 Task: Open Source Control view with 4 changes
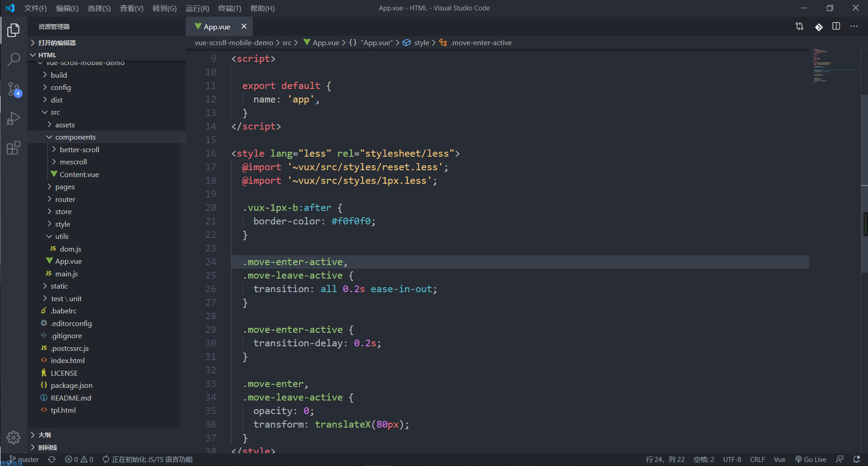coord(14,89)
